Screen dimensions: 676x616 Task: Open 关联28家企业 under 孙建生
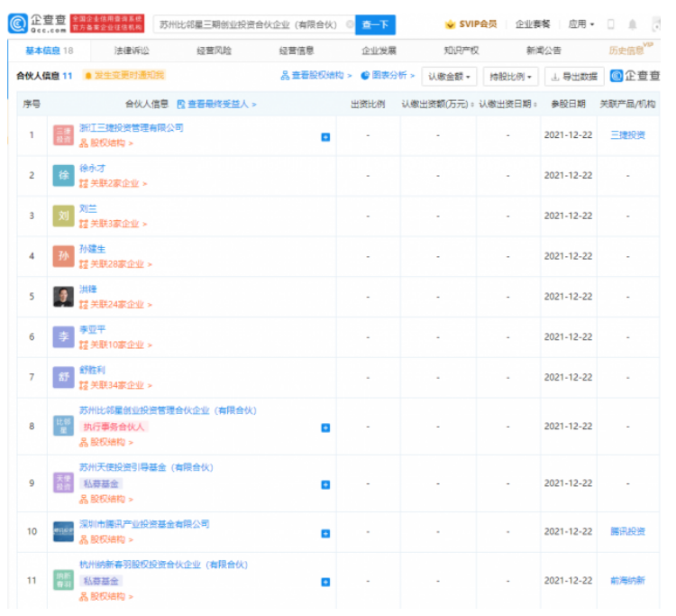coord(115,264)
